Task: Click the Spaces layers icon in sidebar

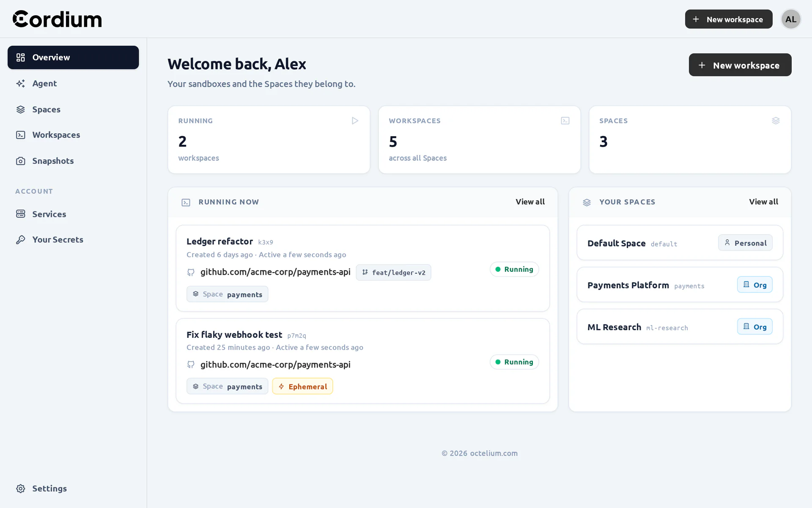Action: pyautogui.click(x=21, y=109)
